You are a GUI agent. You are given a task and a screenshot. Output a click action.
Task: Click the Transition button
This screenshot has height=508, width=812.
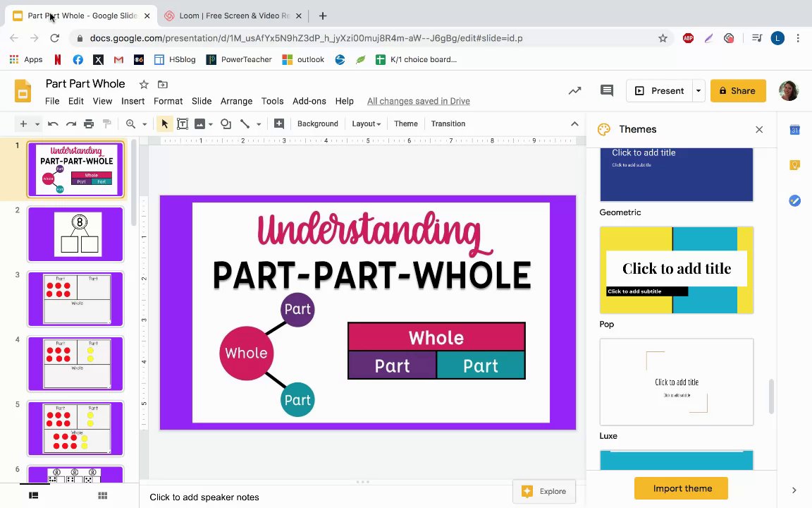click(x=448, y=124)
